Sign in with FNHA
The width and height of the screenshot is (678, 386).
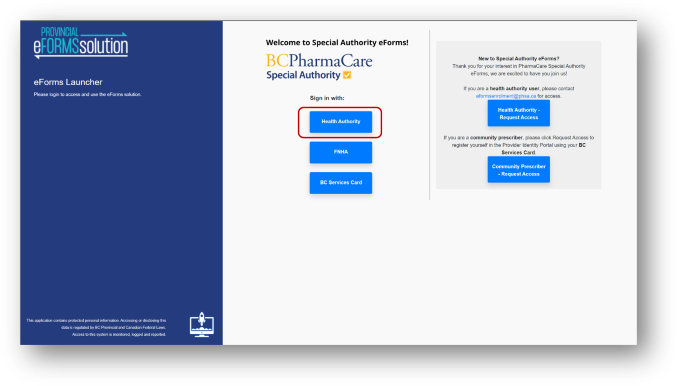click(x=341, y=152)
